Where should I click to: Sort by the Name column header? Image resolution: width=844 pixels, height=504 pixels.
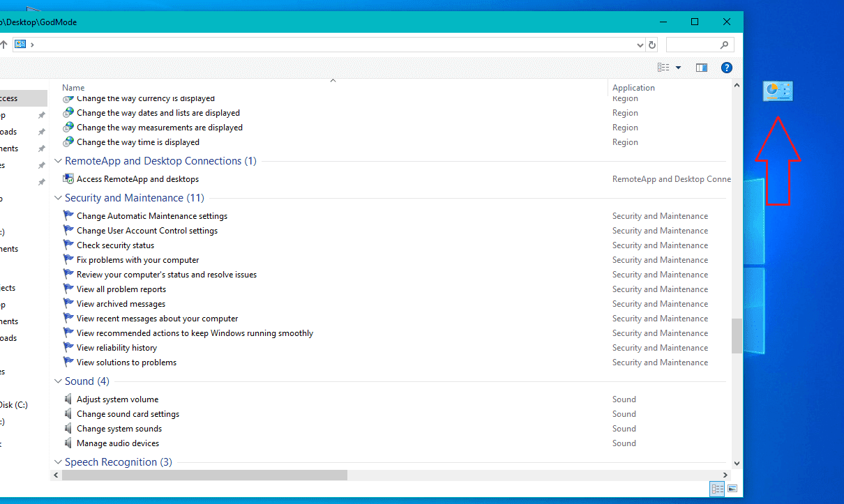73,88
